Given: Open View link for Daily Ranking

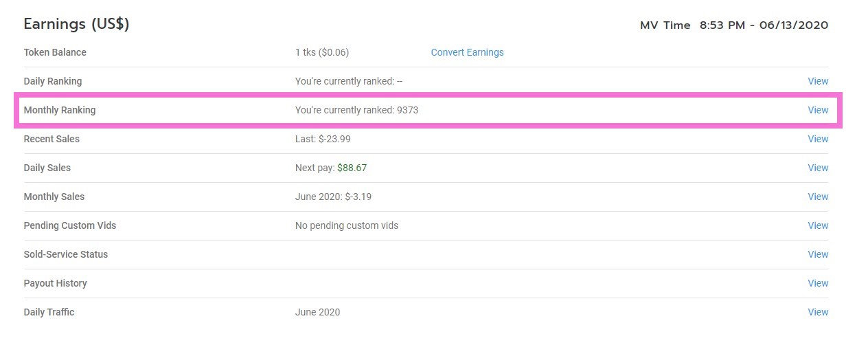Looking at the screenshot, I should coord(817,81).
